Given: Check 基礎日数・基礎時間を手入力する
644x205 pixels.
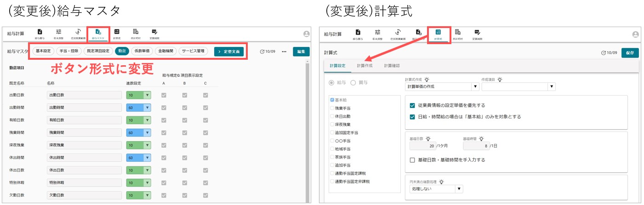Looking at the screenshot, I should point(412,160).
